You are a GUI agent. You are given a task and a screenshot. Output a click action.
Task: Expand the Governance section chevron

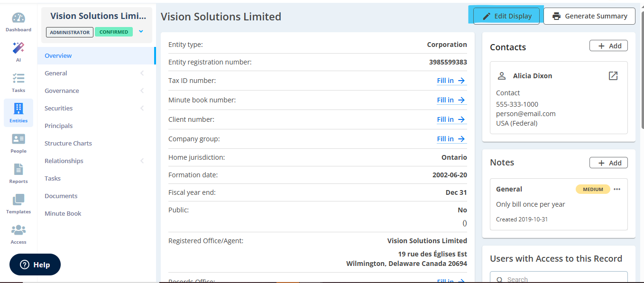[142, 91]
